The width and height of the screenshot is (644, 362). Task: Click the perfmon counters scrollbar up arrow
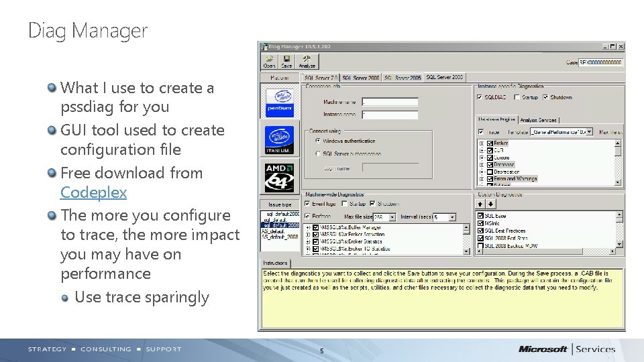coord(466,227)
